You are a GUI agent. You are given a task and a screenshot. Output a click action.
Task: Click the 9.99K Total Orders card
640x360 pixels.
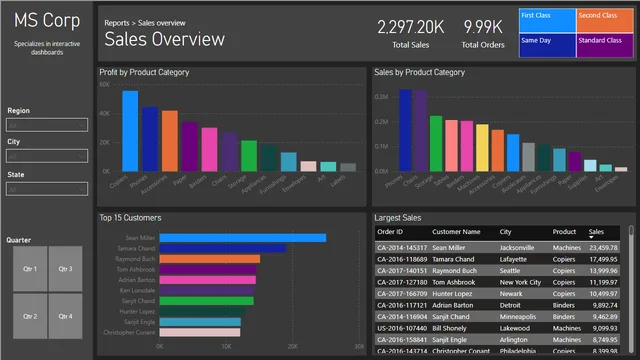coord(483,34)
